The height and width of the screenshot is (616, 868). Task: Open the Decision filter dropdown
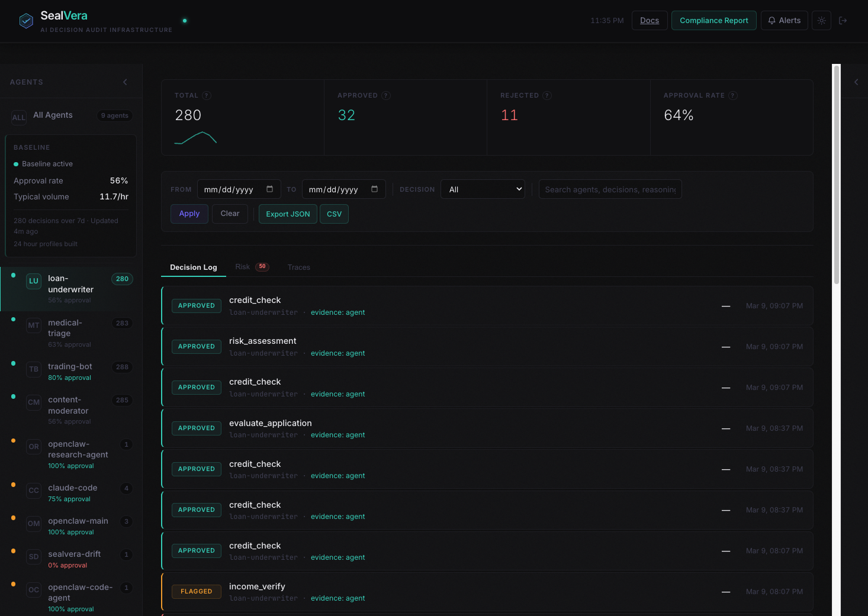(483, 189)
